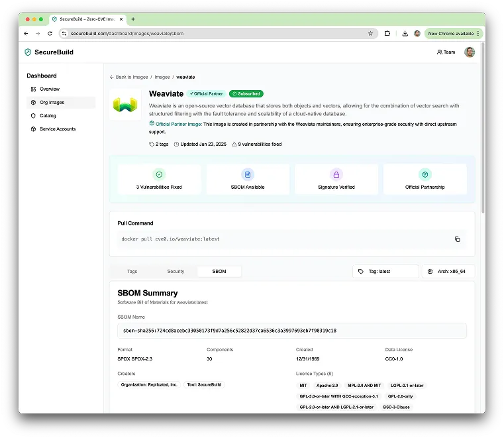Reload the page

pos(50,33)
